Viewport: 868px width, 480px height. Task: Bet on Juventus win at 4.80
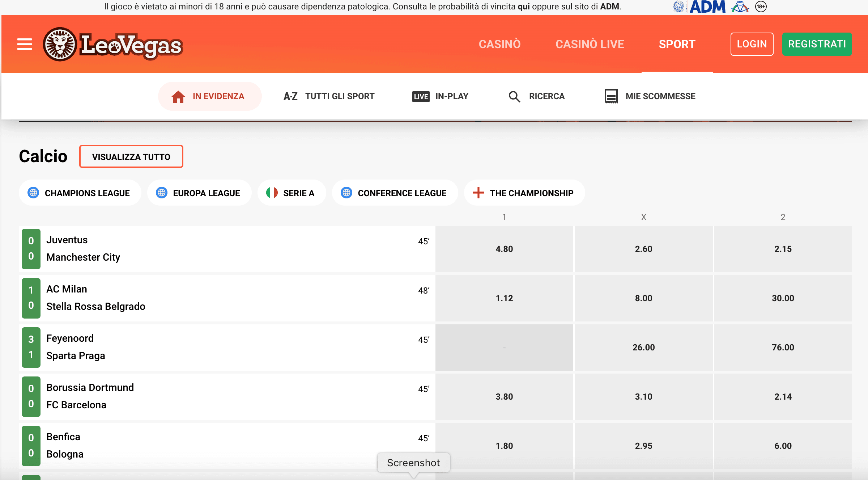coord(504,249)
